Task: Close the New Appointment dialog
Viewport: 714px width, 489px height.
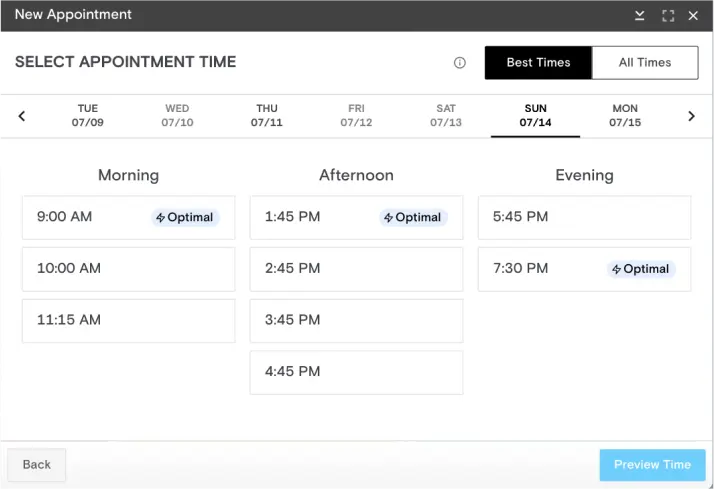Action: tap(693, 16)
